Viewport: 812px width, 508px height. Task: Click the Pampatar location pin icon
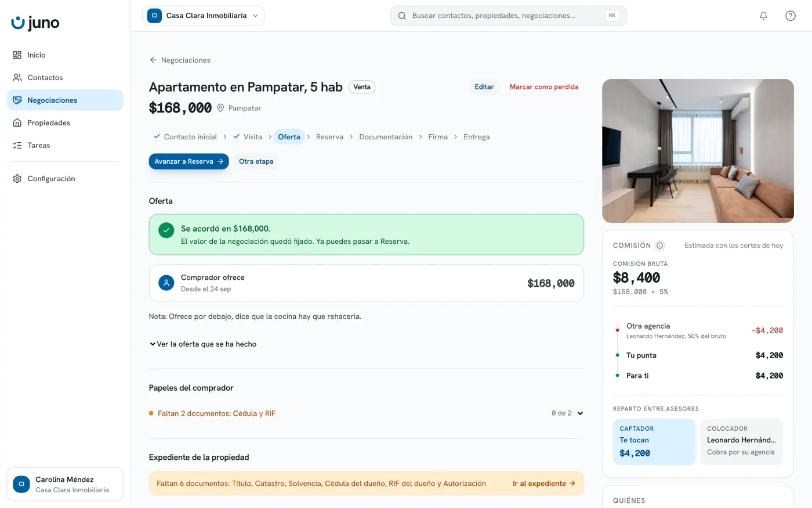220,108
